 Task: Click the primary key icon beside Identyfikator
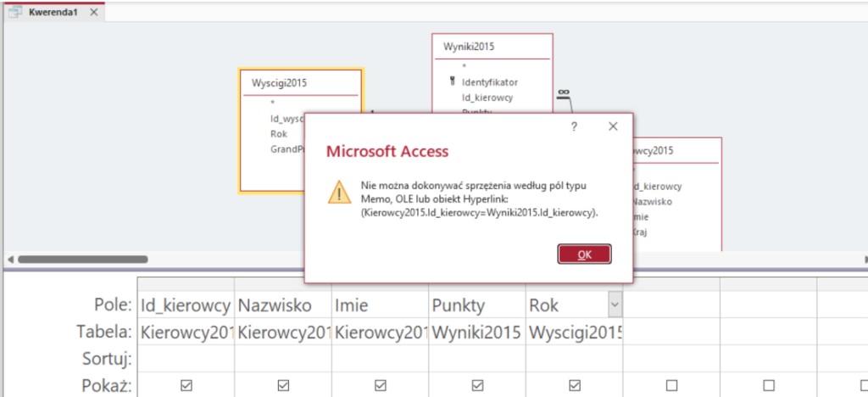click(x=453, y=82)
